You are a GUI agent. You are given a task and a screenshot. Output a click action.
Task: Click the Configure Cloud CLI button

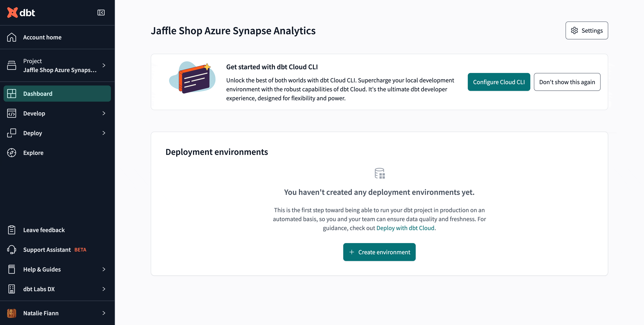tap(499, 82)
